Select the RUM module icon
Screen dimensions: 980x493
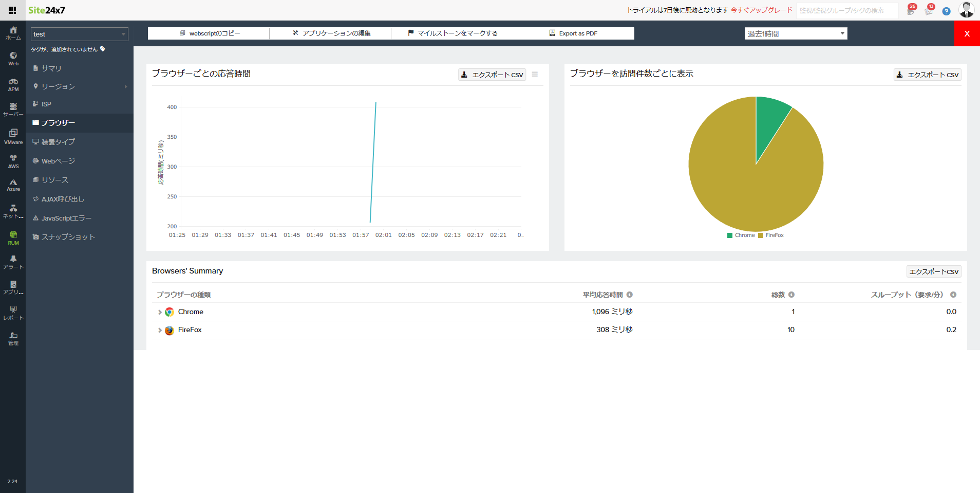13,238
